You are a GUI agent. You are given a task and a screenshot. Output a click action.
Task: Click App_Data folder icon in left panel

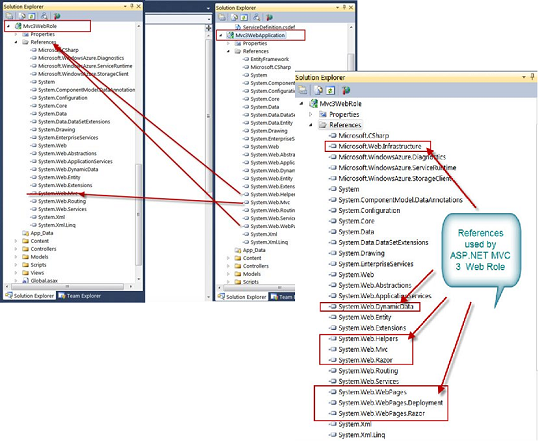(x=25, y=233)
